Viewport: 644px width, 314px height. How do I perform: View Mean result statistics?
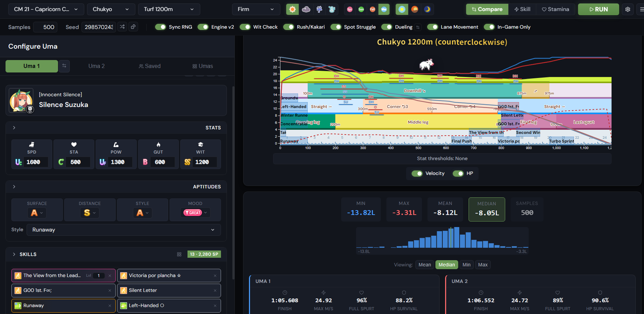(425, 265)
